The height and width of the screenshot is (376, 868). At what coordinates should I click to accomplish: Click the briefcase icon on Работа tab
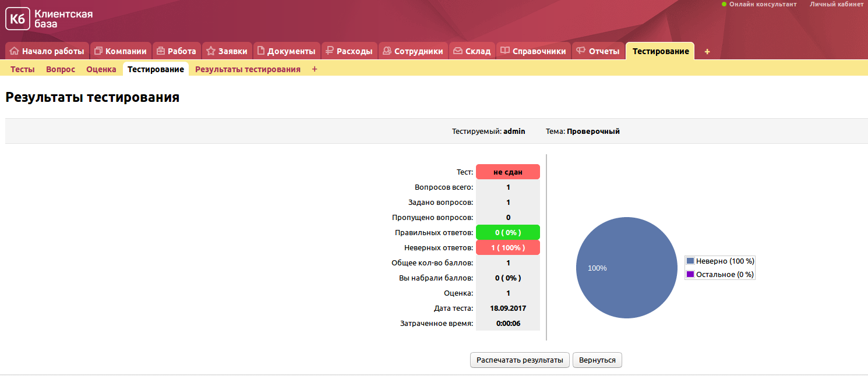click(x=160, y=51)
